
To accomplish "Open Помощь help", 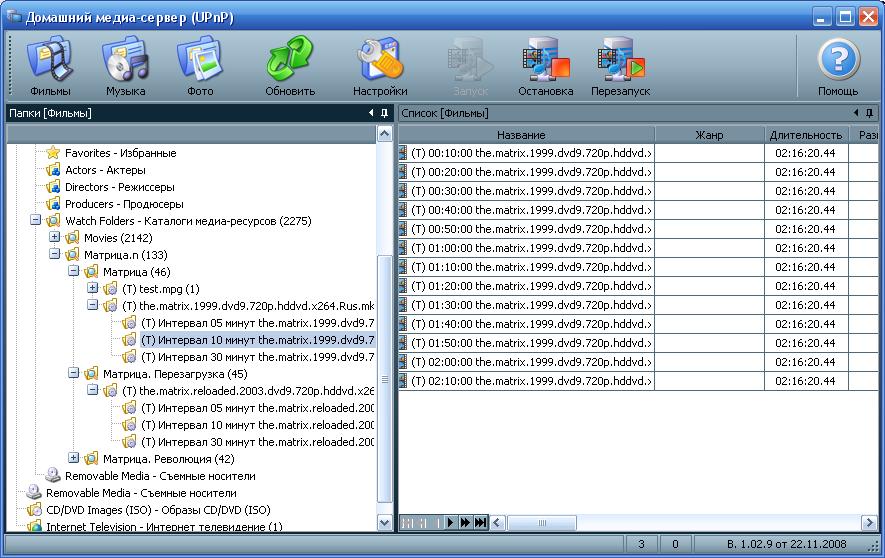I will click(x=838, y=66).
